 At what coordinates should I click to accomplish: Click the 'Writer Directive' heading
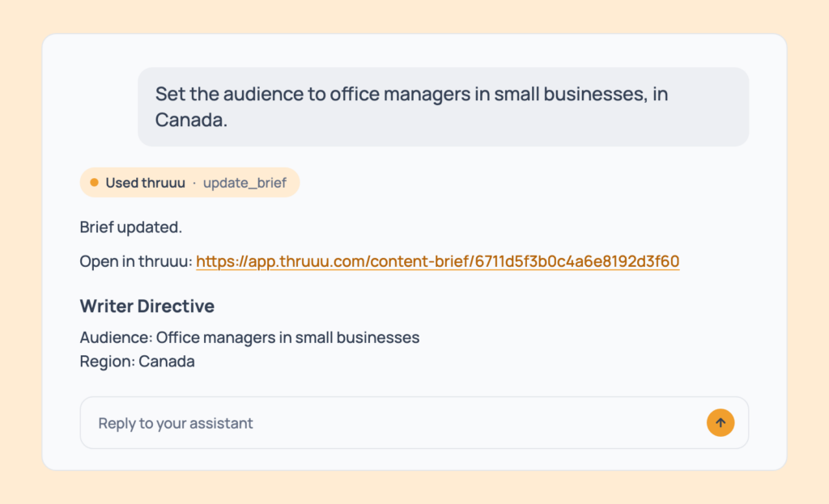[x=147, y=306]
